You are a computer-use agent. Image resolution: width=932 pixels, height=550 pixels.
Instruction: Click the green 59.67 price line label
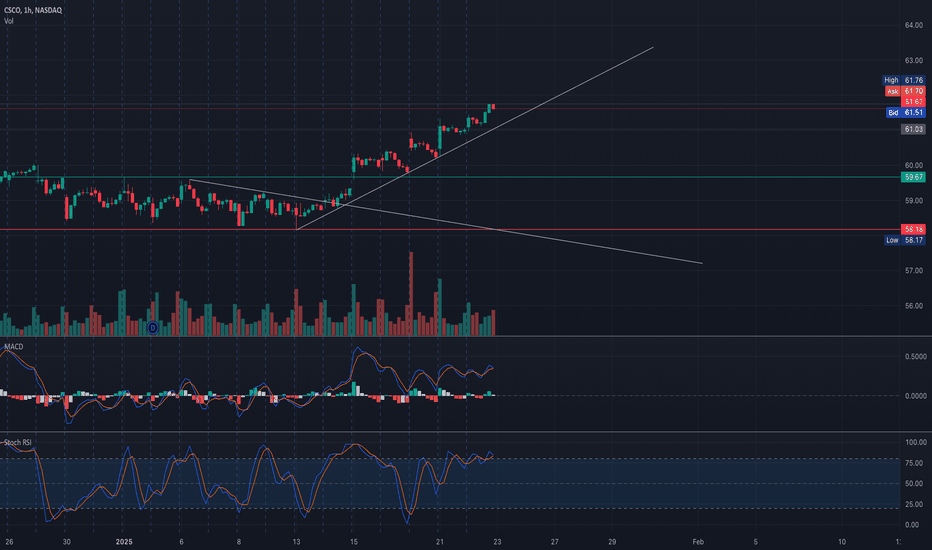[913, 177]
